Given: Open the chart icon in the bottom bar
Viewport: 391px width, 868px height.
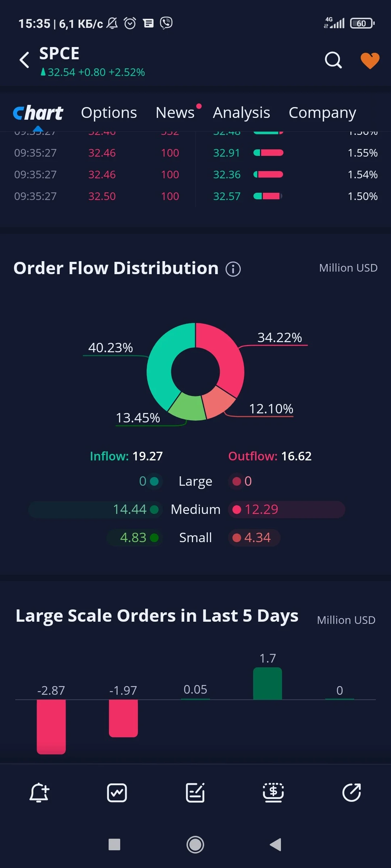Looking at the screenshot, I should pos(117,793).
